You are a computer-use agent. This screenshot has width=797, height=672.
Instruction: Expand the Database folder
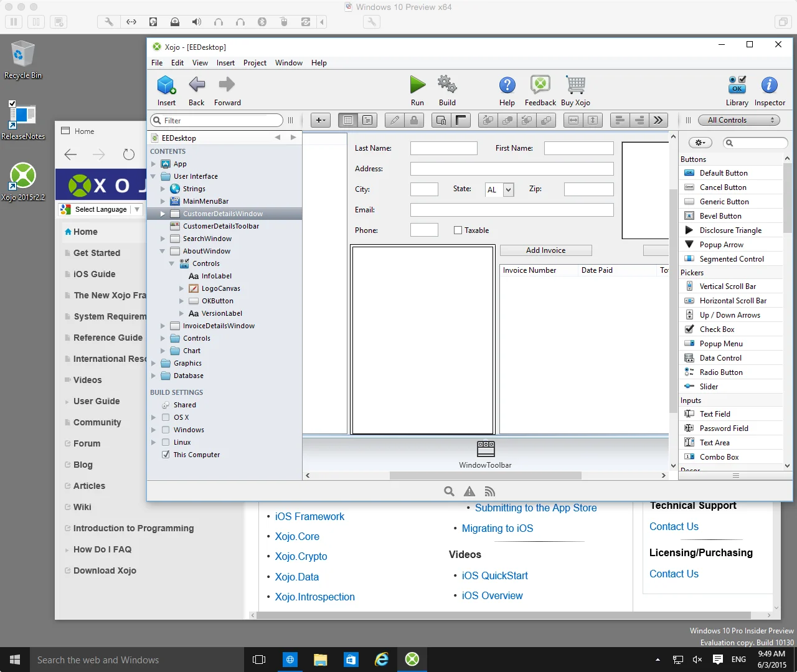[153, 376]
